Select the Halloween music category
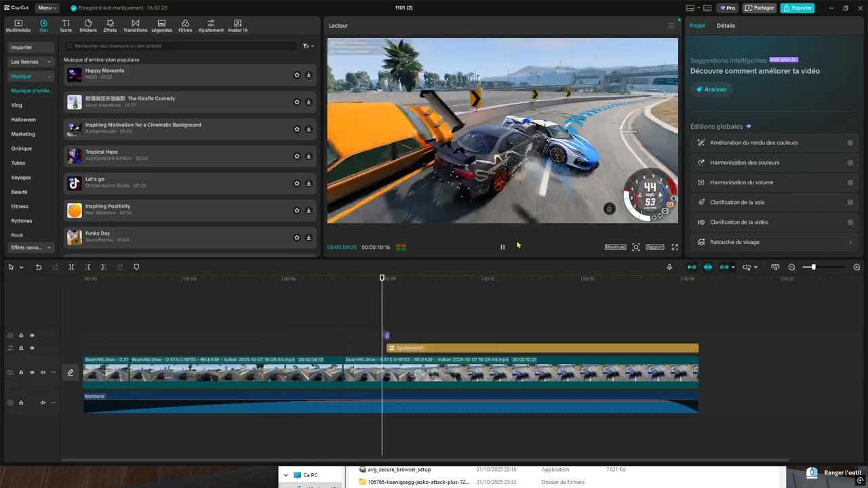This screenshot has width=868, height=488. coord(24,120)
